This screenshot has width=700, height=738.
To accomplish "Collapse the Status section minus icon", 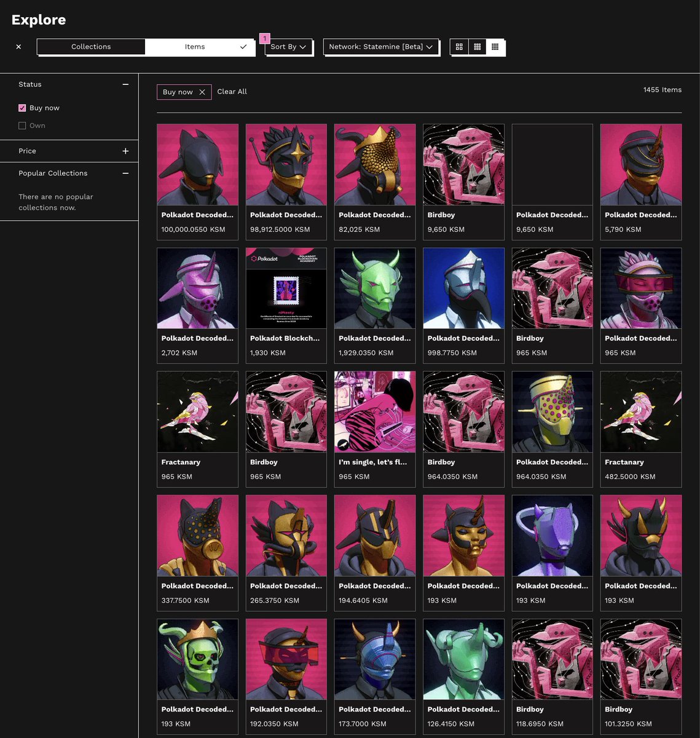I will click(125, 84).
